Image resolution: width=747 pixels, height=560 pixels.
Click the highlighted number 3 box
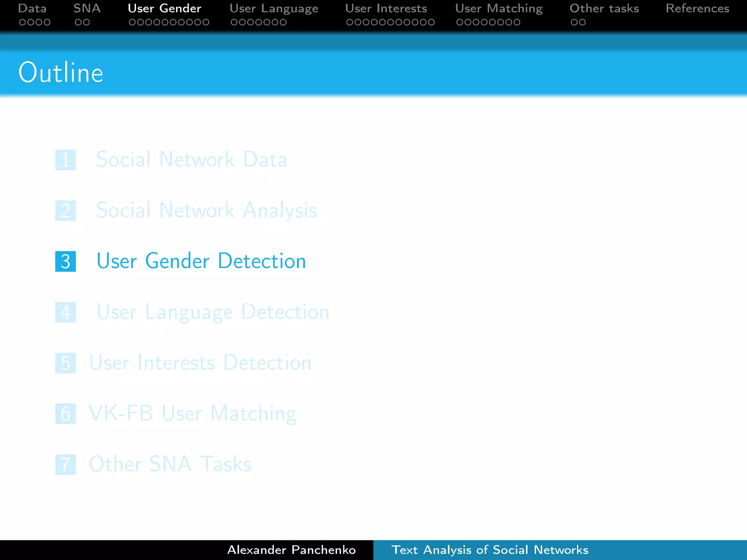point(66,261)
